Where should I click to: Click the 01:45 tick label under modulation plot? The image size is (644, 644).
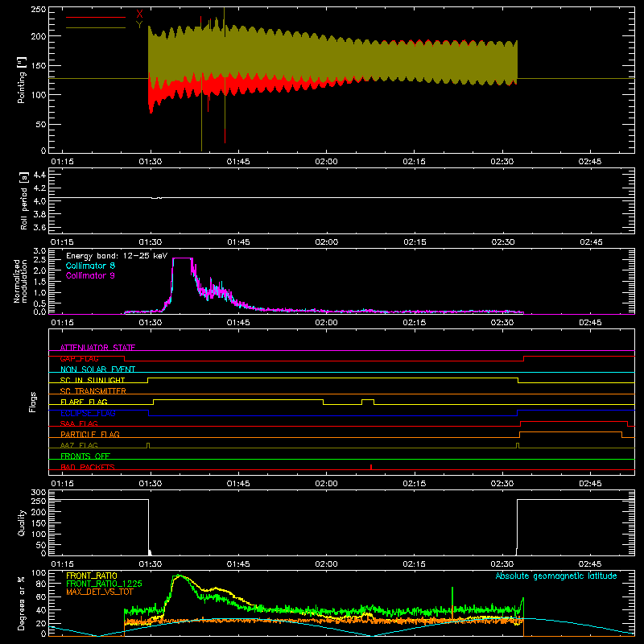238,323
